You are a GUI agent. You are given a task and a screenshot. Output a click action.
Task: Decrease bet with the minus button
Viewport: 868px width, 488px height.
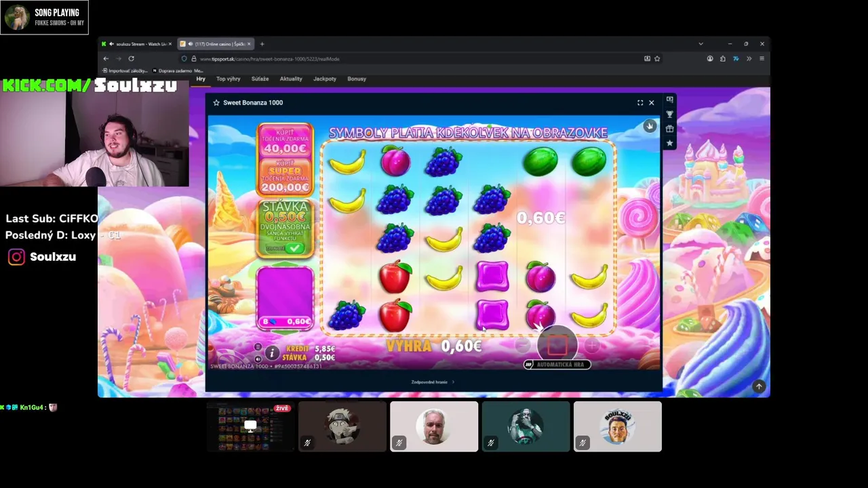tap(522, 346)
